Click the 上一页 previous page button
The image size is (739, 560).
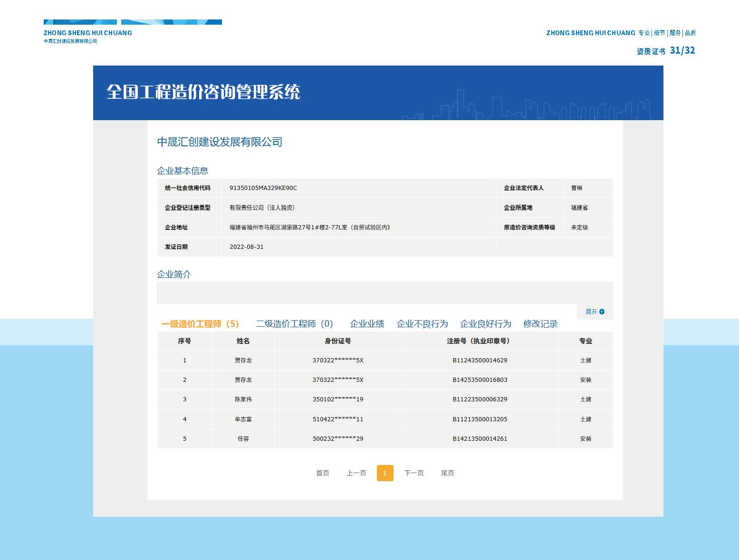(356, 473)
